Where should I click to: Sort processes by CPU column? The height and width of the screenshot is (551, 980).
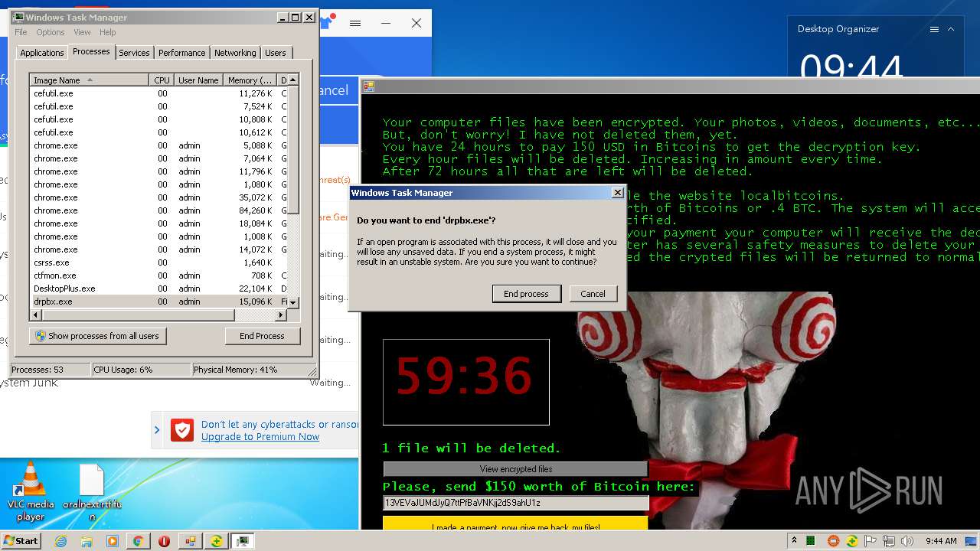click(162, 80)
